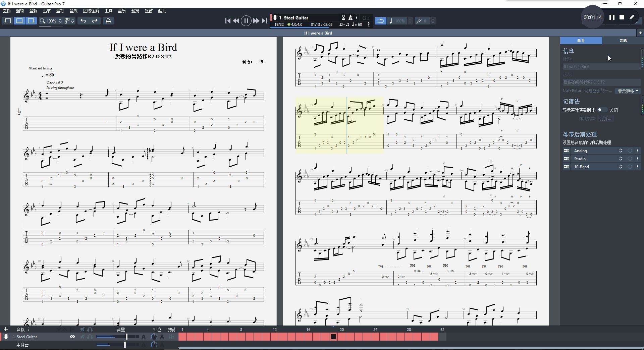644x350 pixels.
Task: Redo the last action
Action: point(95,21)
